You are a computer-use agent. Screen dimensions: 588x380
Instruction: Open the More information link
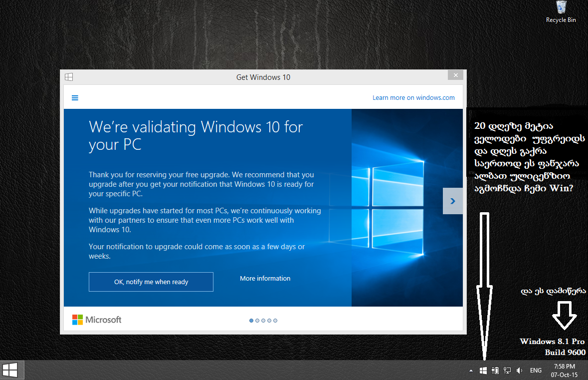(x=265, y=278)
